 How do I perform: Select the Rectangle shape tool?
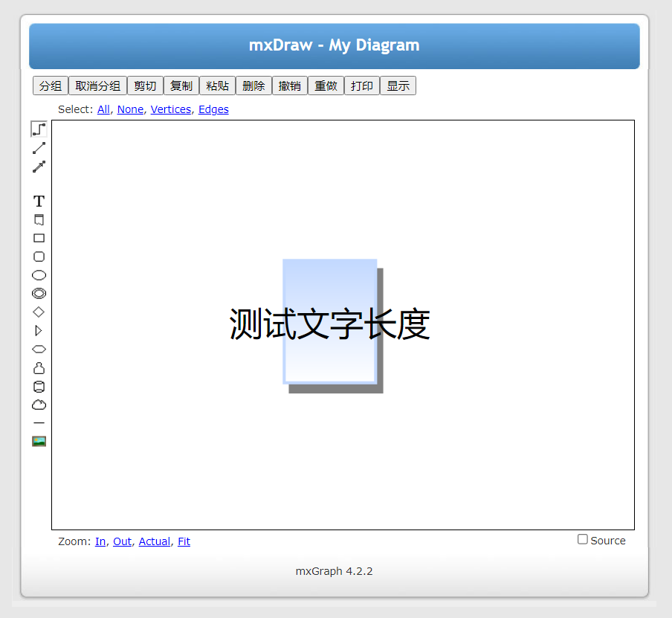39,238
